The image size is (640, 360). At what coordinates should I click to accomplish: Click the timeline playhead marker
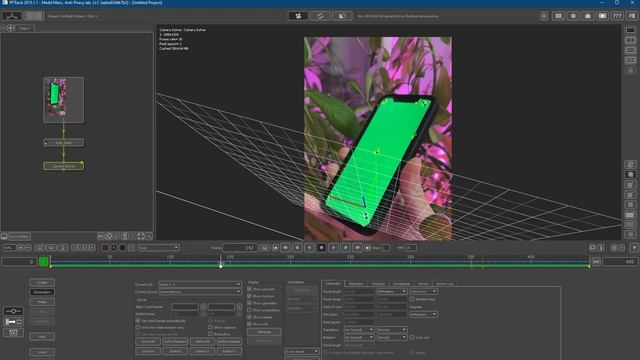(221, 265)
